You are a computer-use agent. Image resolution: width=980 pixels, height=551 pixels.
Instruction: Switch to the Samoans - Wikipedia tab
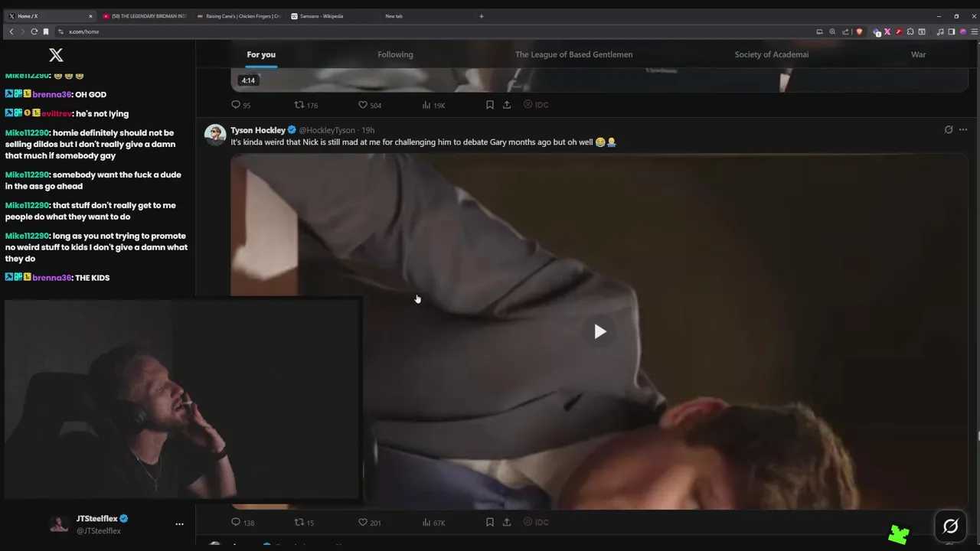(x=334, y=16)
